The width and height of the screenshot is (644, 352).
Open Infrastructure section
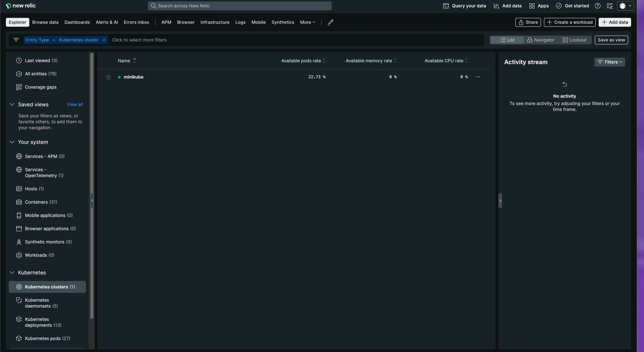click(215, 22)
